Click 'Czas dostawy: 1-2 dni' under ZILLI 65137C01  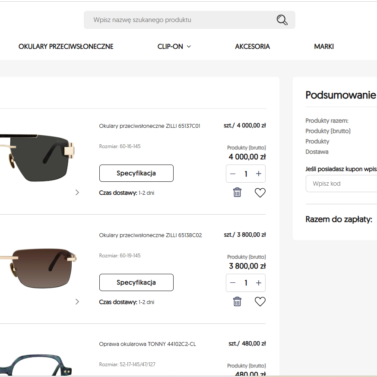point(126,193)
